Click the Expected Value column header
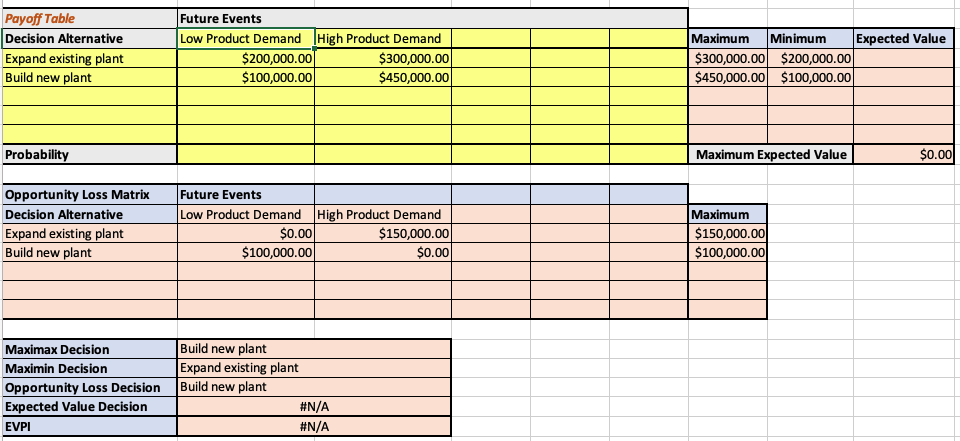The image size is (960, 441). coord(903,39)
